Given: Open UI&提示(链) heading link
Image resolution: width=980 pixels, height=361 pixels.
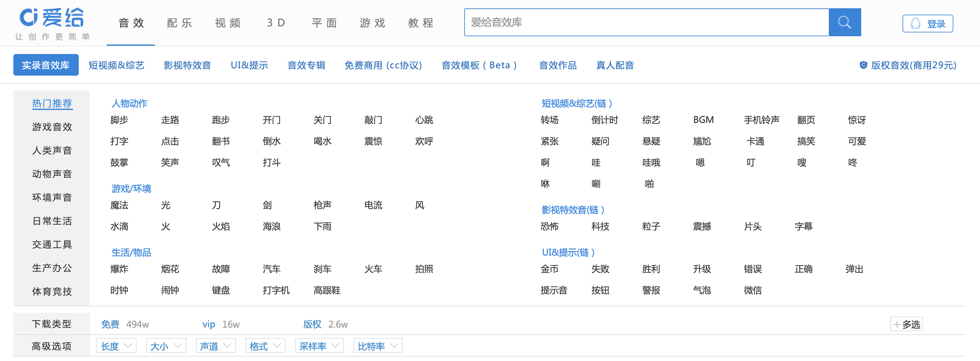Looking at the screenshot, I should pos(568,252).
